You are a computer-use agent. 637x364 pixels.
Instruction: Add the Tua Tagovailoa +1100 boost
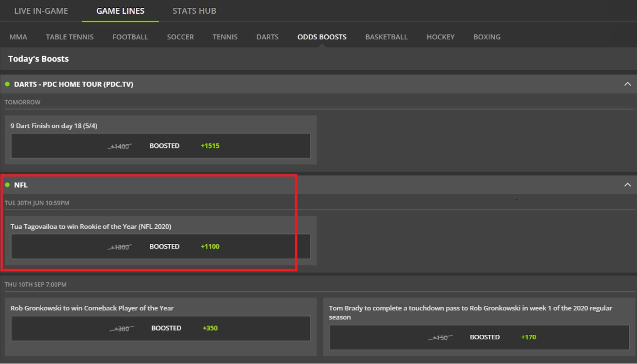click(161, 247)
